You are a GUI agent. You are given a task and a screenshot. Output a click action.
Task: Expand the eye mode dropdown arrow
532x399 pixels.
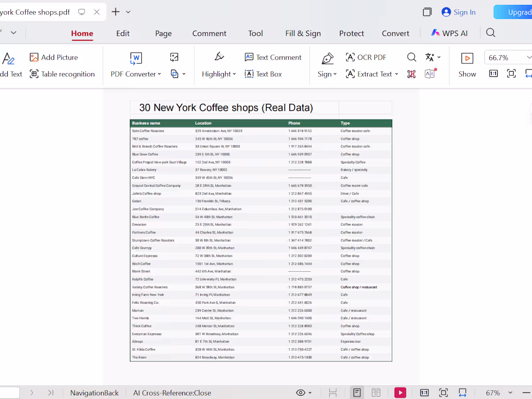point(310,393)
